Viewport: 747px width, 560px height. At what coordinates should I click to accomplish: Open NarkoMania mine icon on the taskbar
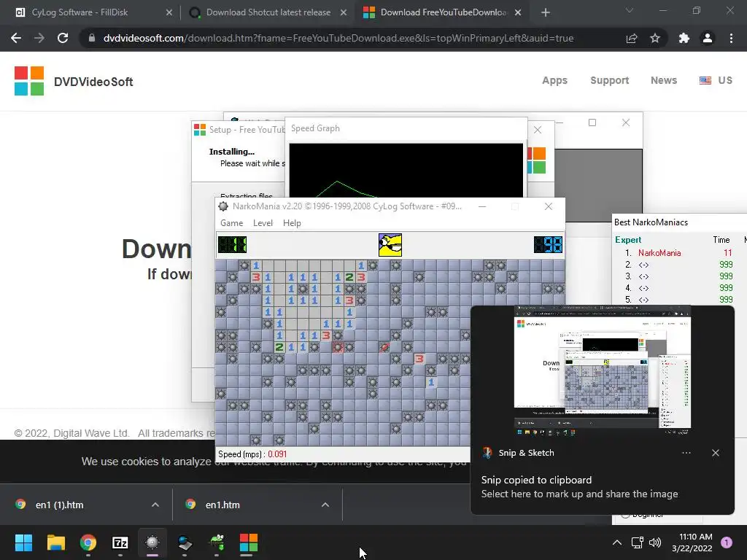pyautogui.click(x=152, y=542)
